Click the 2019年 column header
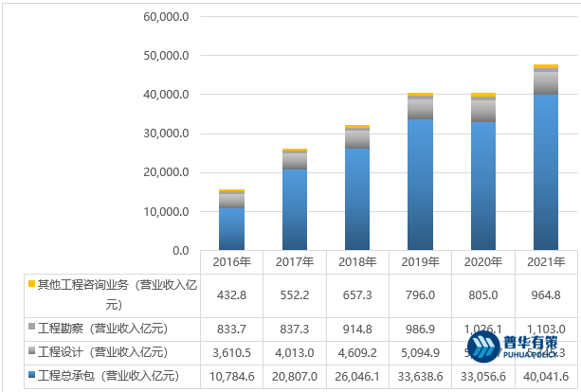The image size is (581, 392). 419,262
